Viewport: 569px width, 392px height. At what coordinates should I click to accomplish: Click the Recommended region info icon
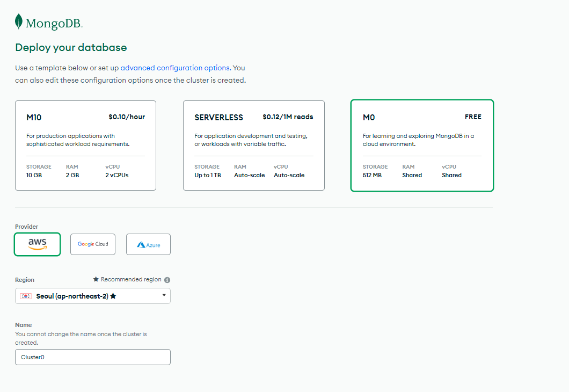pos(167,280)
